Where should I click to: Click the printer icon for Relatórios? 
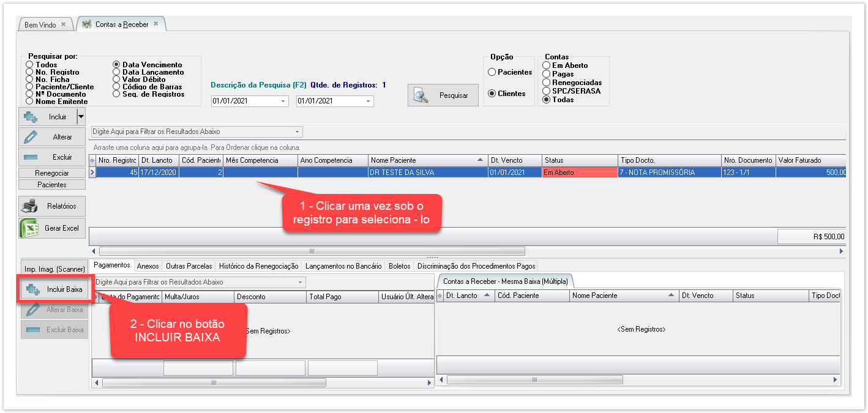pos(29,206)
